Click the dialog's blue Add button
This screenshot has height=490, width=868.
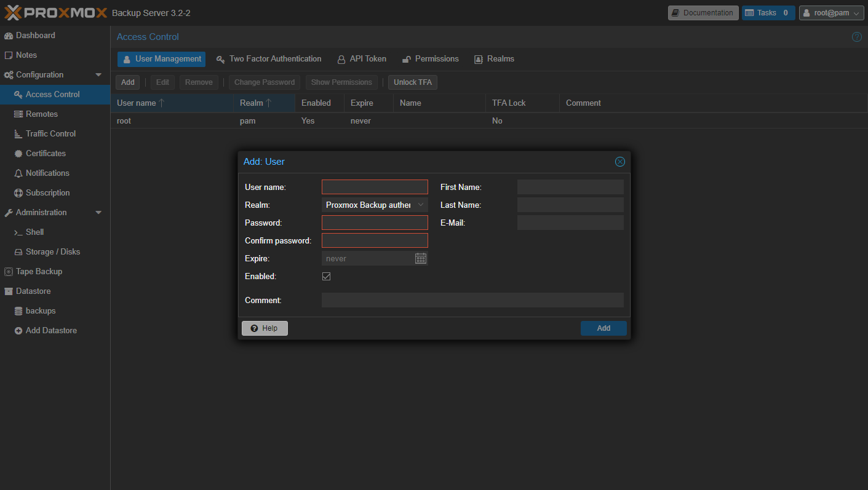(x=603, y=328)
